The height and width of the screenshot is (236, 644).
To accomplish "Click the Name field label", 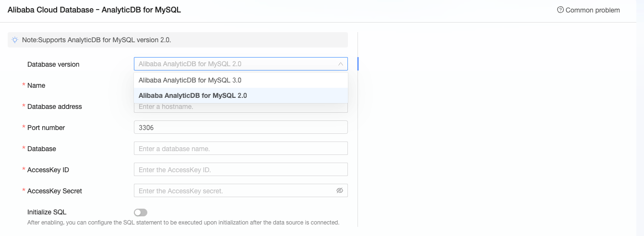I will [36, 85].
